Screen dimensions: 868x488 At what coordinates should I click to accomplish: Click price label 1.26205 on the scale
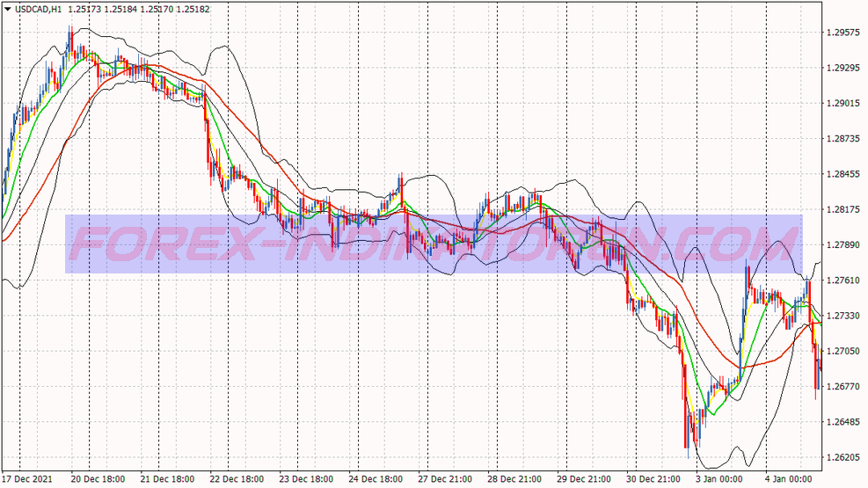pyautogui.click(x=843, y=457)
